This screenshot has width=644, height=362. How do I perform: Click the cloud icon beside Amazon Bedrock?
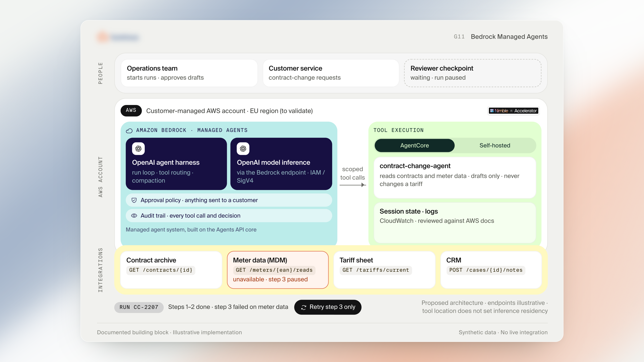(x=129, y=131)
